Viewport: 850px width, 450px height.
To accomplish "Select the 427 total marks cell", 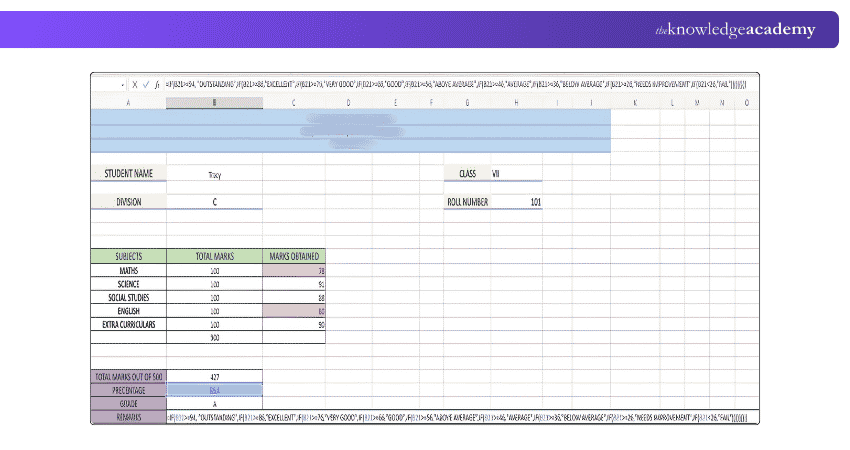I will point(215,376).
